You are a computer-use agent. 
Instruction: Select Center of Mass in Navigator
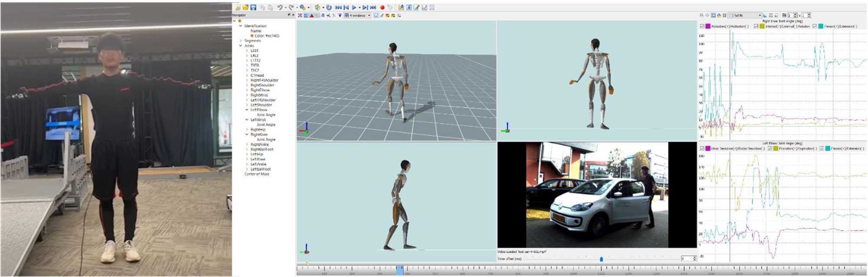click(256, 174)
